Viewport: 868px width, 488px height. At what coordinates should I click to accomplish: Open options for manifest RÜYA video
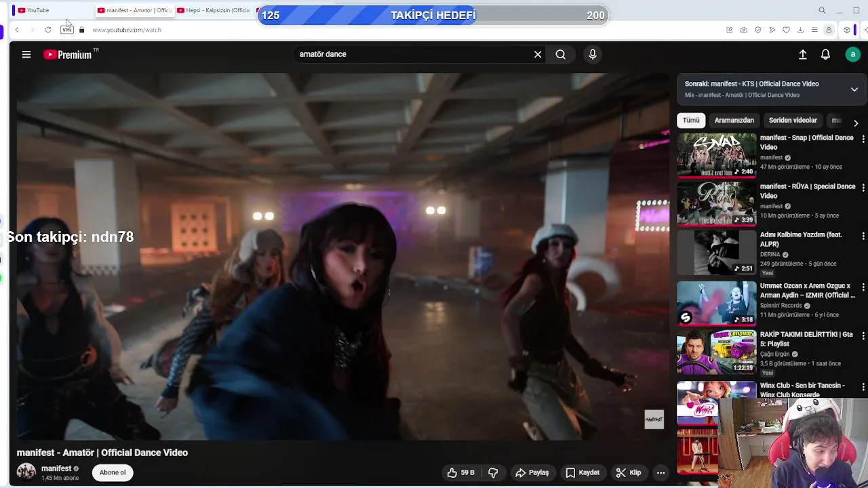pyautogui.click(x=863, y=187)
